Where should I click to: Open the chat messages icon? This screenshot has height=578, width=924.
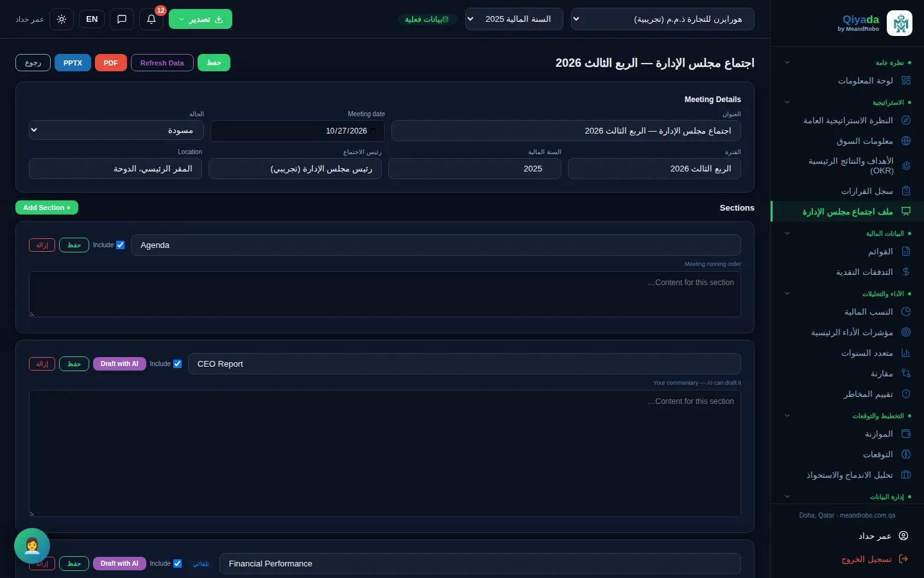click(x=122, y=19)
